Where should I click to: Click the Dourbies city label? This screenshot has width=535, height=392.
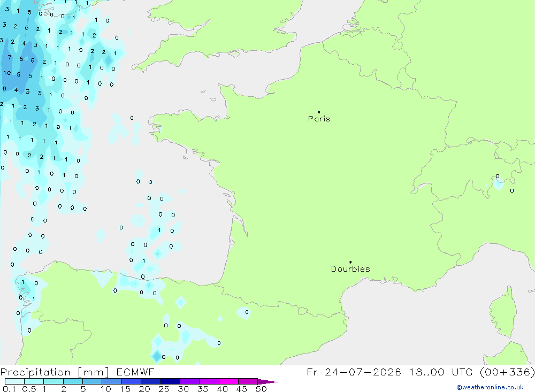pos(350,269)
